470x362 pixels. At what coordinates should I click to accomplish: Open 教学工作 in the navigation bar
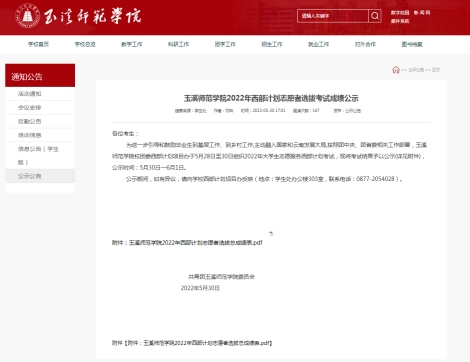click(x=132, y=44)
